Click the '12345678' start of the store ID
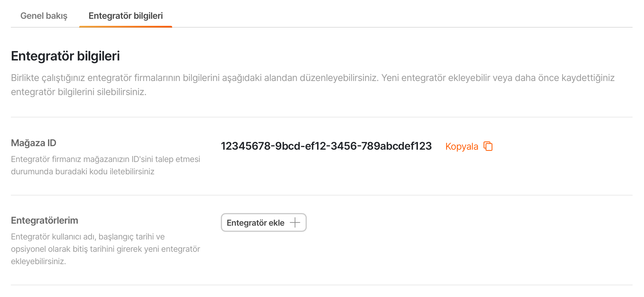The height and width of the screenshot is (297, 644). (x=246, y=146)
